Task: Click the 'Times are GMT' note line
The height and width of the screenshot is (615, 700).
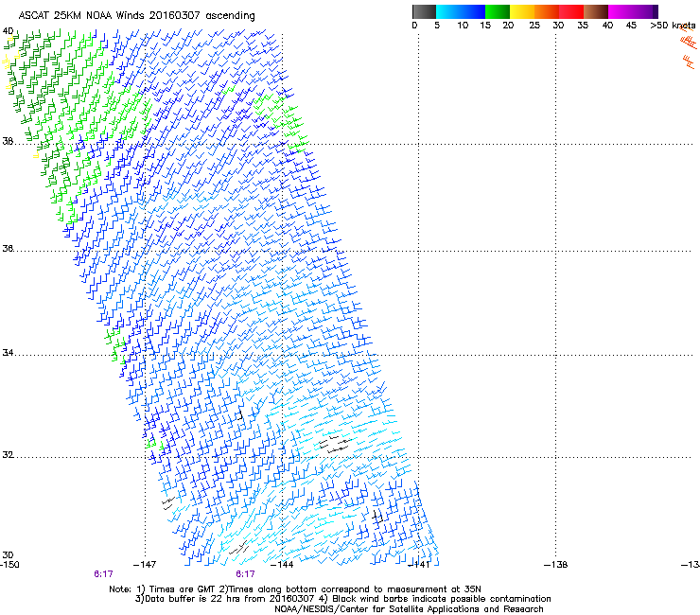Action: pyautogui.click(x=295, y=589)
